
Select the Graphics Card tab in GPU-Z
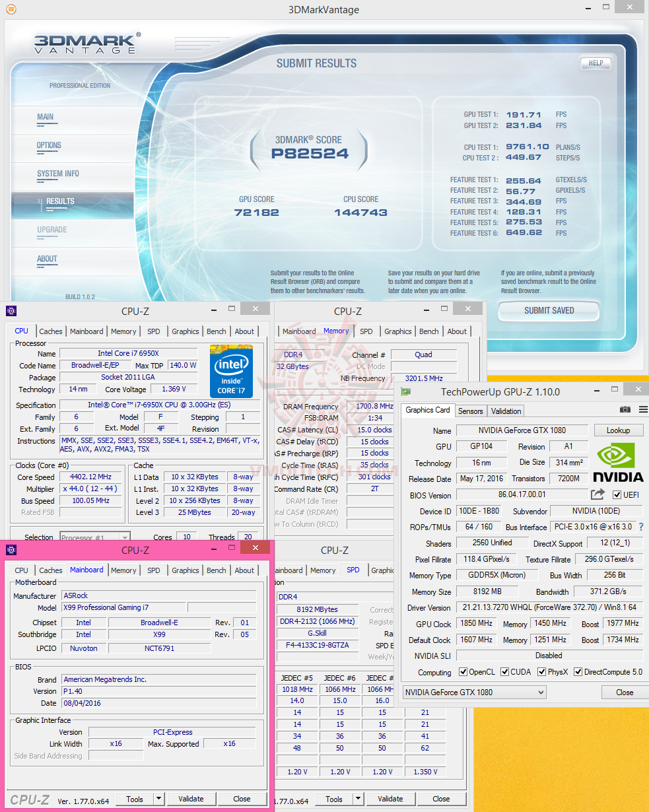click(x=427, y=410)
